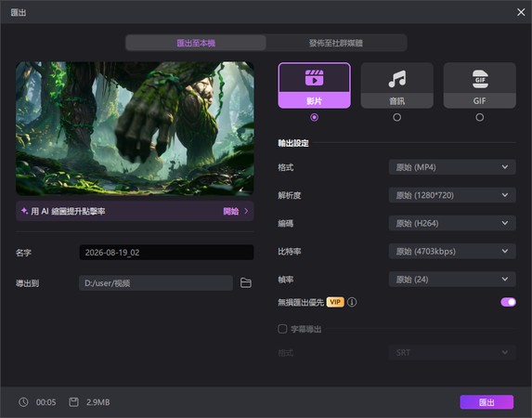
Task: Click the 解析度 label
Action: point(290,195)
